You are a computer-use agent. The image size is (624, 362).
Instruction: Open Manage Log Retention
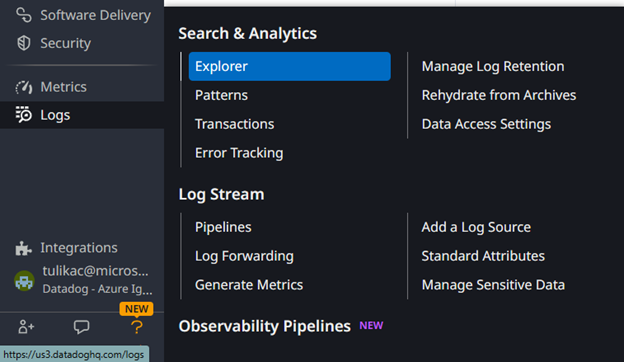[x=493, y=66]
